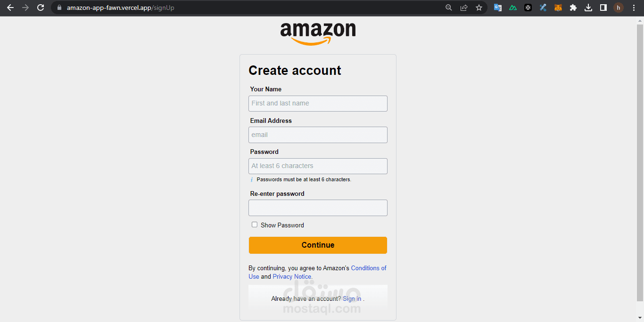The height and width of the screenshot is (322, 644).
Task: Follow the Sign in link
Action: coord(352,298)
